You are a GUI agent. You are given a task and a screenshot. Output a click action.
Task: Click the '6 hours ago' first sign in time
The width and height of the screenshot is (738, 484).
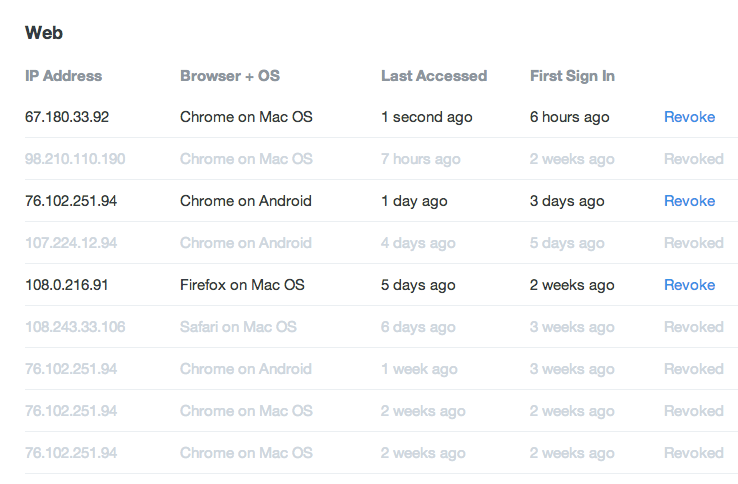tap(569, 117)
